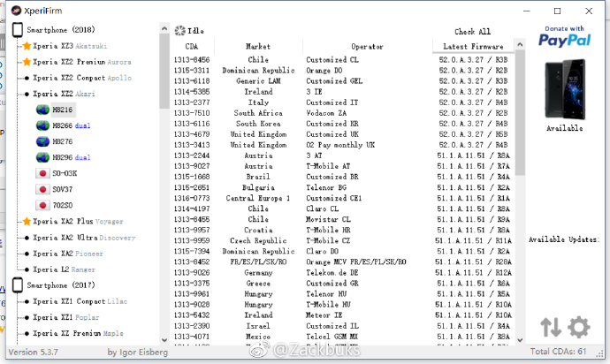Select the Generic LAM market row
Screen dimensions: 610x364
[342, 81]
